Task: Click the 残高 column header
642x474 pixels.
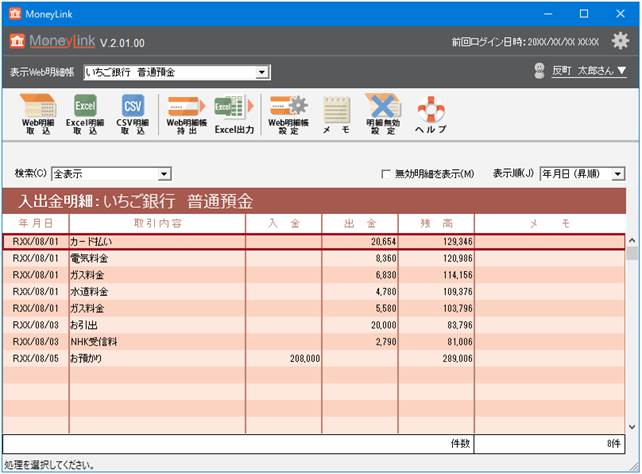Action: tap(436, 223)
